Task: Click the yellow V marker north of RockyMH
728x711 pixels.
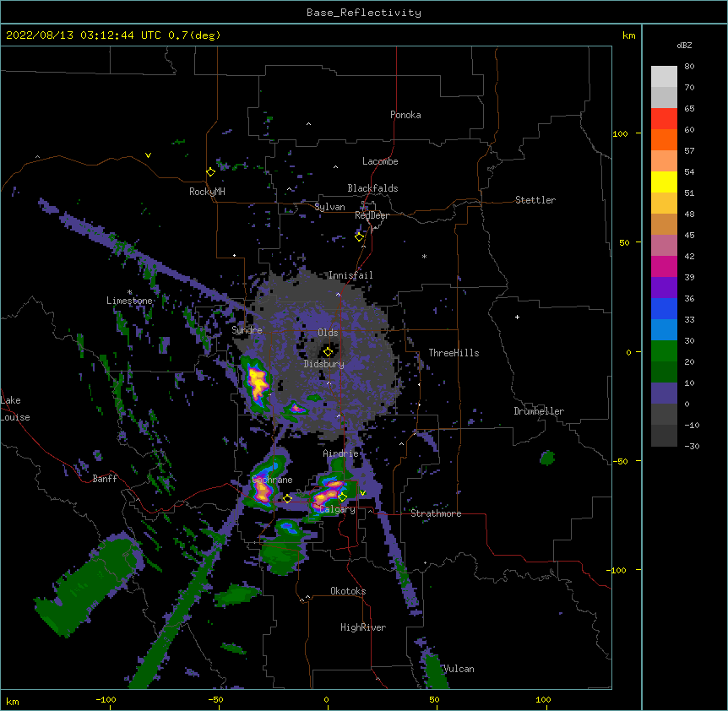Action: 148,155
